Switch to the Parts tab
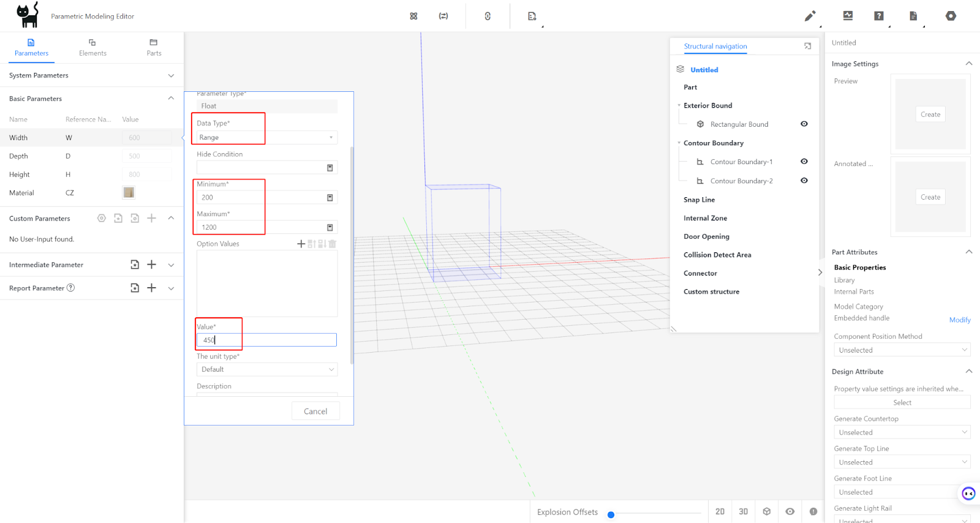The image size is (980, 523). [x=154, y=47]
